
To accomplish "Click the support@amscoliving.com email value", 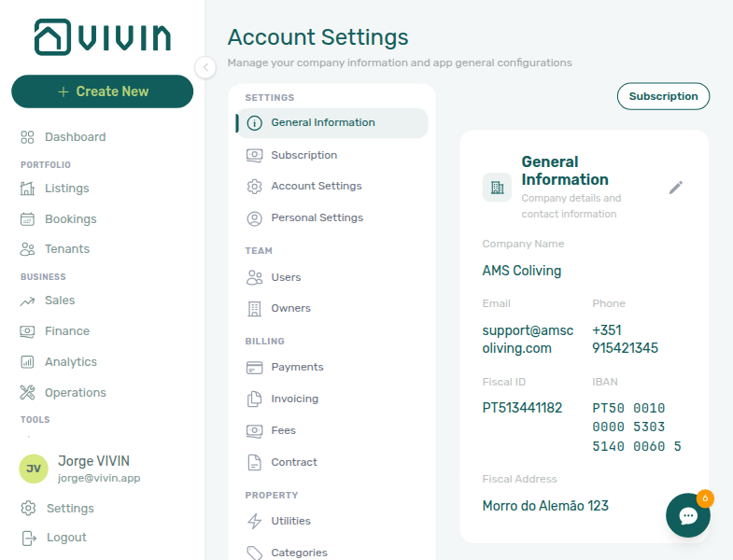I will click(528, 340).
